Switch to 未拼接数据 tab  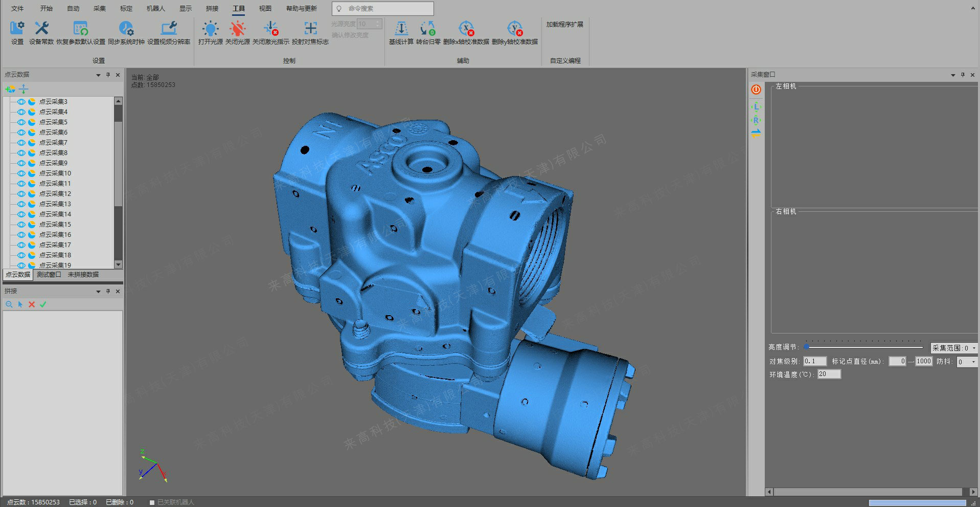(83, 275)
